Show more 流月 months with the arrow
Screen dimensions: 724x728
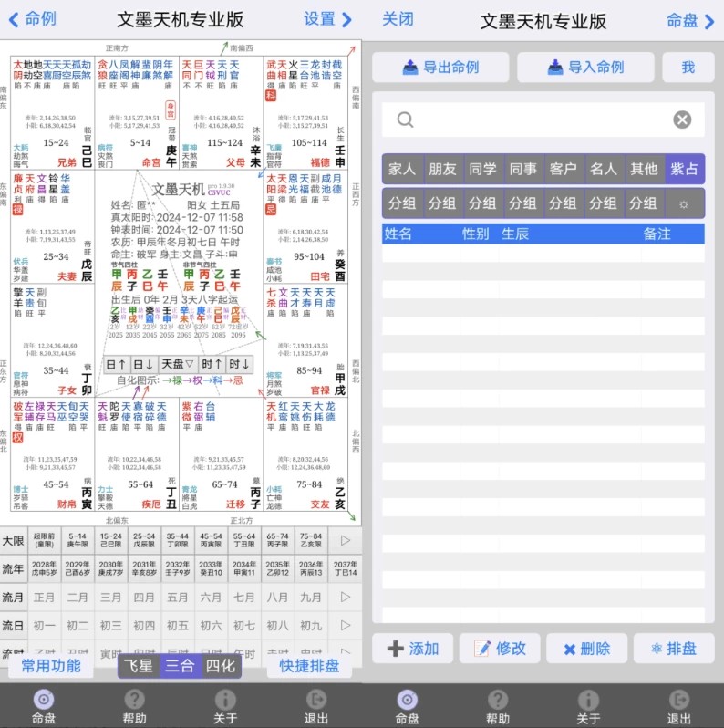345,598
